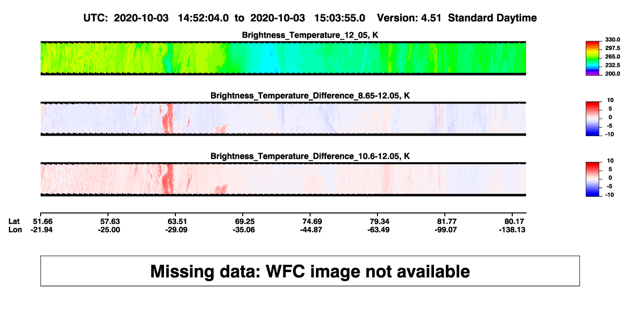Click longitude value -25.00

tap(109, 230)
